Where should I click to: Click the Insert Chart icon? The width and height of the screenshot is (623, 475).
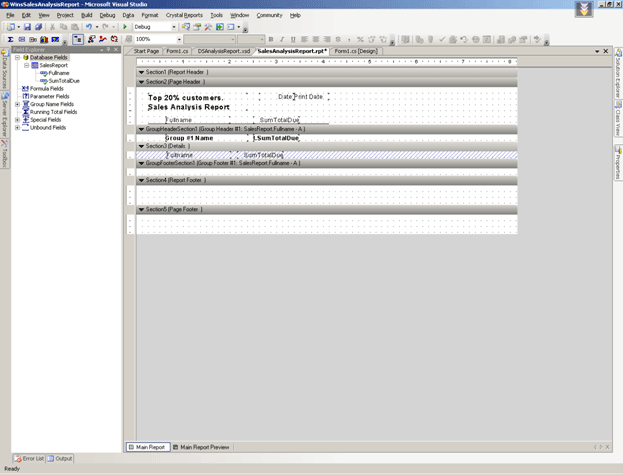pyautogui.click(x=44, y=39)
